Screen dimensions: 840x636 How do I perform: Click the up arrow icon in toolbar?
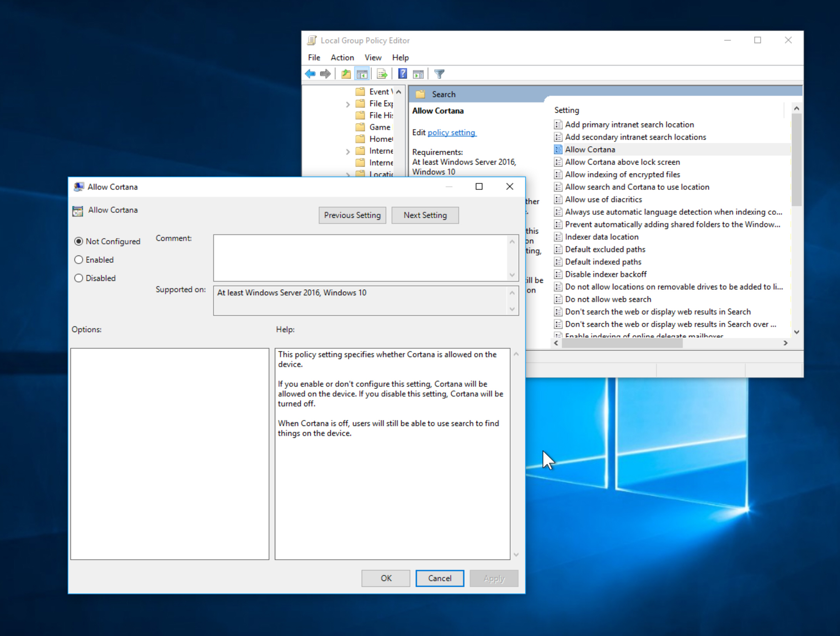click(345, 73)
